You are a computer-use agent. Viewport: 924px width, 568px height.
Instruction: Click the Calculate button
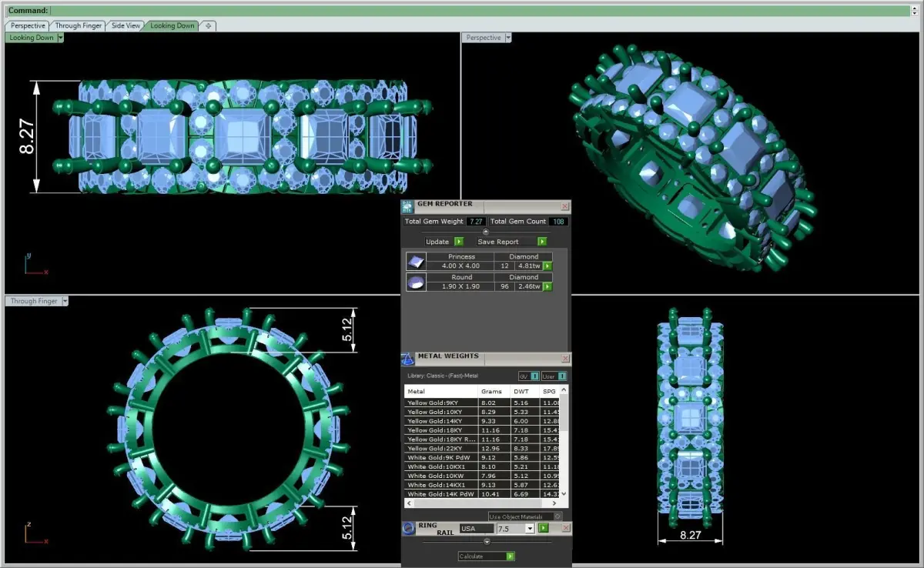[x=486, y=556]
